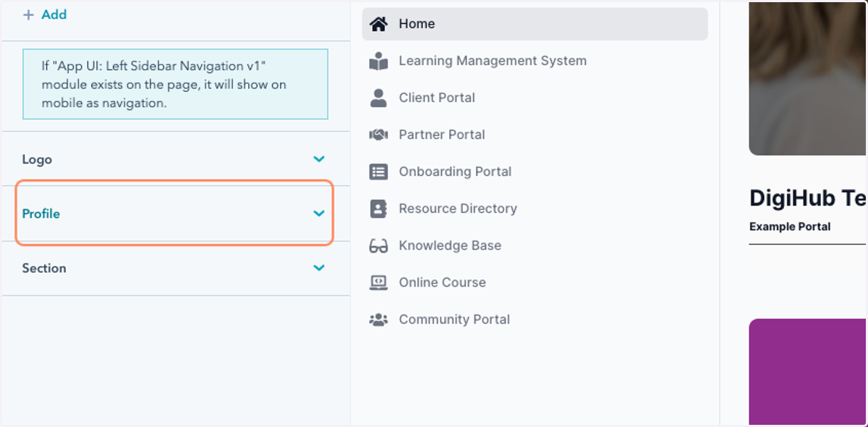
Task: Click the Section label
Action: (x=44, y=268)
